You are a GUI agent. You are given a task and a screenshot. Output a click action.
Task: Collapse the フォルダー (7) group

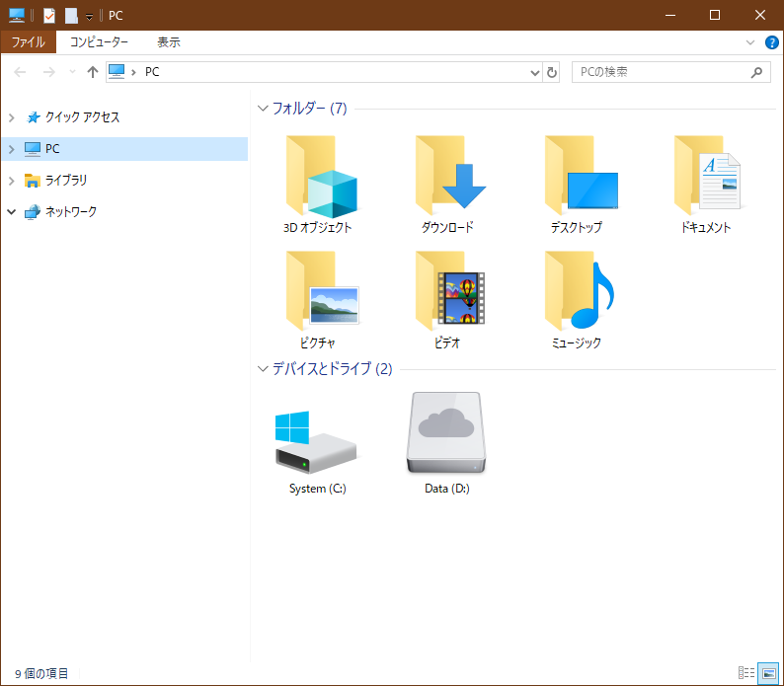tap(263, 109)
